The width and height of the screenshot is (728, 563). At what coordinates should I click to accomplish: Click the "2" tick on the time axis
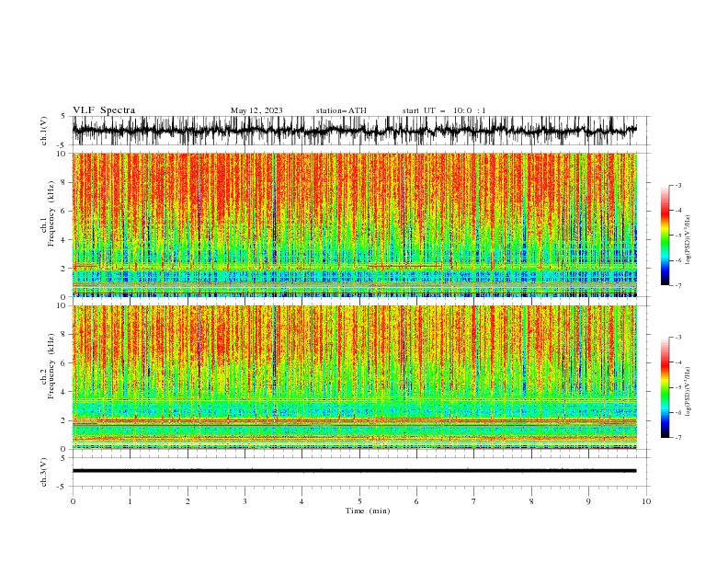click(188, 501)
